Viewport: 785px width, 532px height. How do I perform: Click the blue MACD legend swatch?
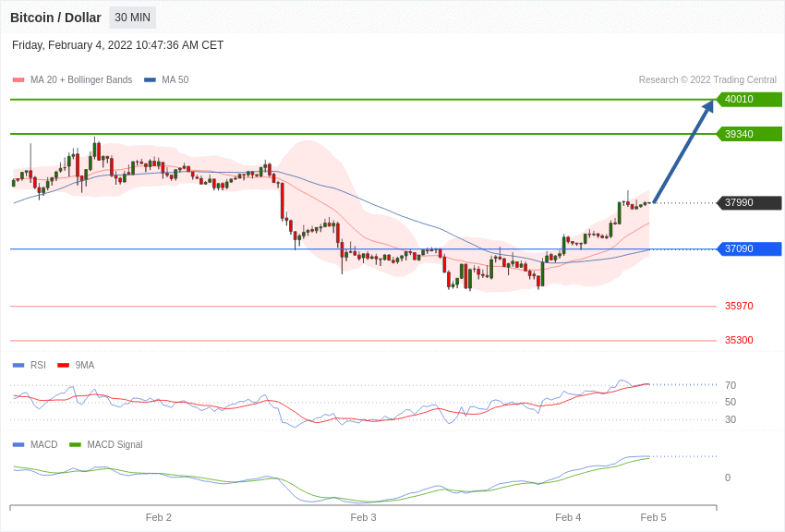(18, 444)
